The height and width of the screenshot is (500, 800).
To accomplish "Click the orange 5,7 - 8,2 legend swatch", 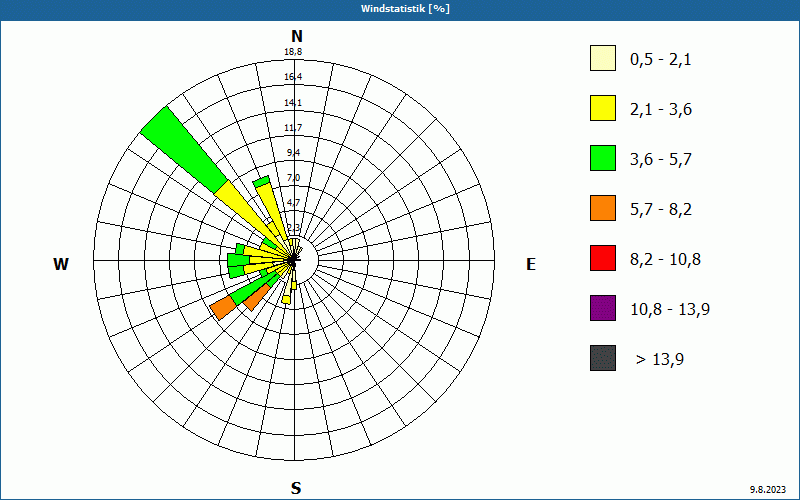I will pyautogui.click(x=603, y=208).
